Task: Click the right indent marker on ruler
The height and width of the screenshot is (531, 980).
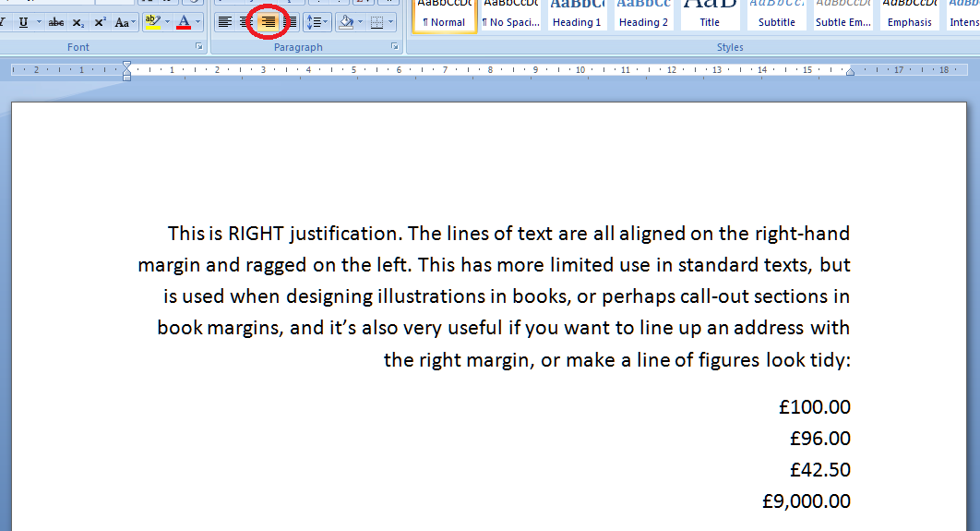Action: [x=850, y=72]
